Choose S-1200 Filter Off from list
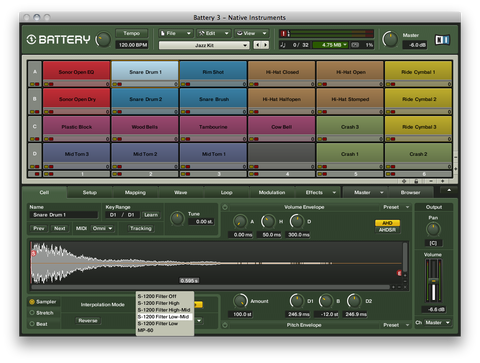This screenshot has width=480, height=363. 165,296
